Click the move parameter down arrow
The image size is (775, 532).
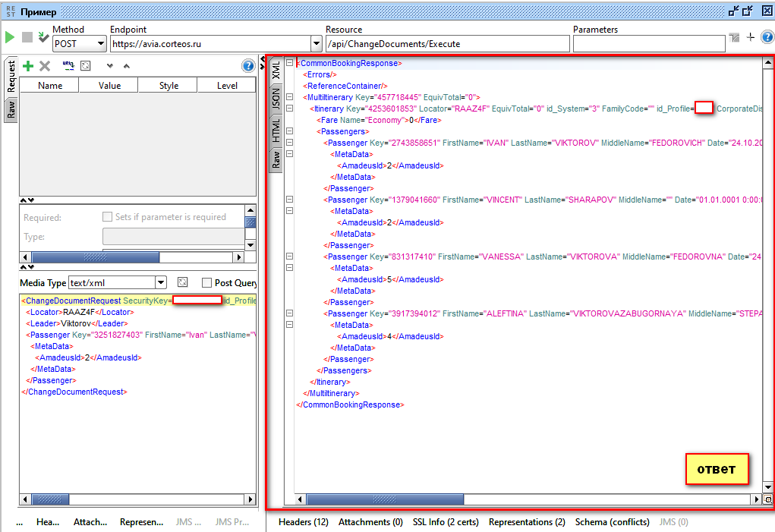(x=110, y=66)
